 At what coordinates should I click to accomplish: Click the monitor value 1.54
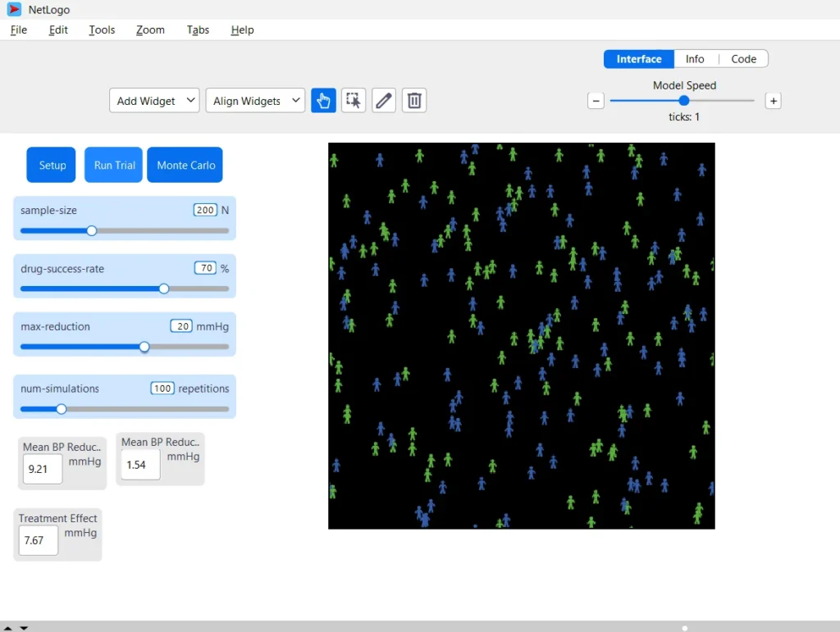tap(140, 465)
